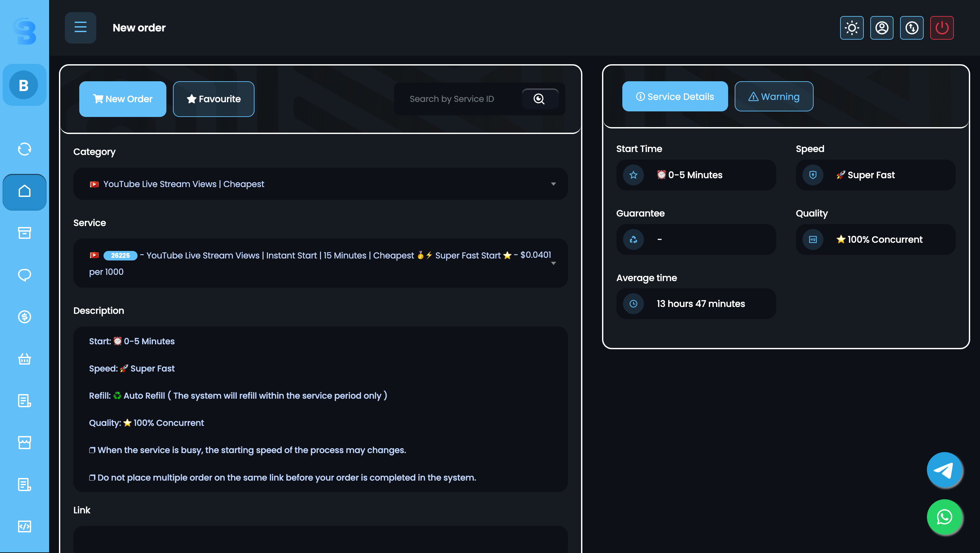Toggle light/dark theme with sun icon
Image resolution: width=980 pixels, height=553 pixels.
(851, 28)
